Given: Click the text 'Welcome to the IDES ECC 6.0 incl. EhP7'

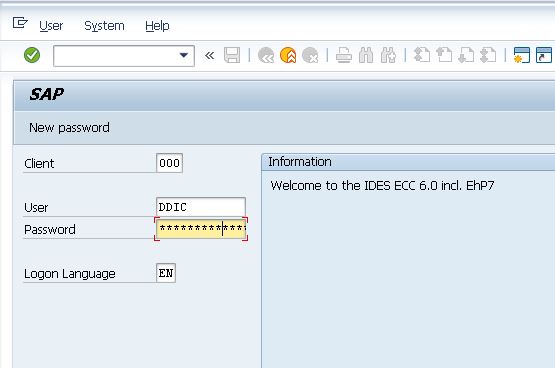Looking at the screenshot, I should click(382, 185).
